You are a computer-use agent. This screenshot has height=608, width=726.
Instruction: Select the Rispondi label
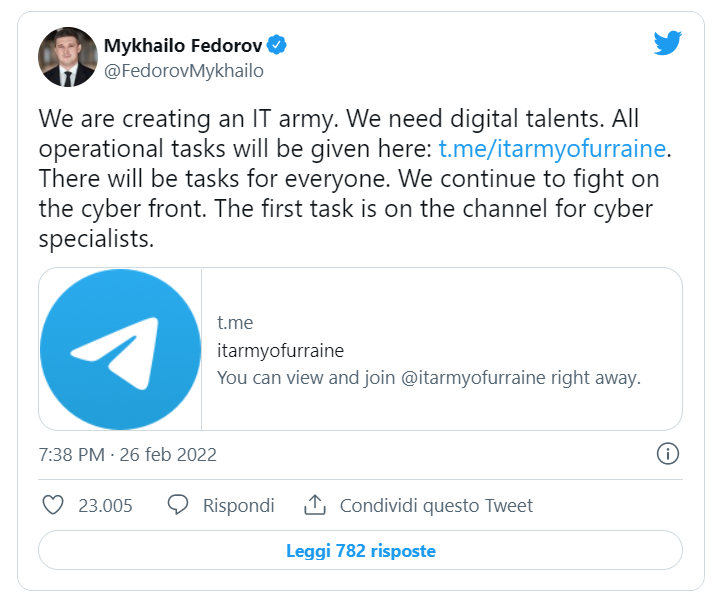pos(238,506)
